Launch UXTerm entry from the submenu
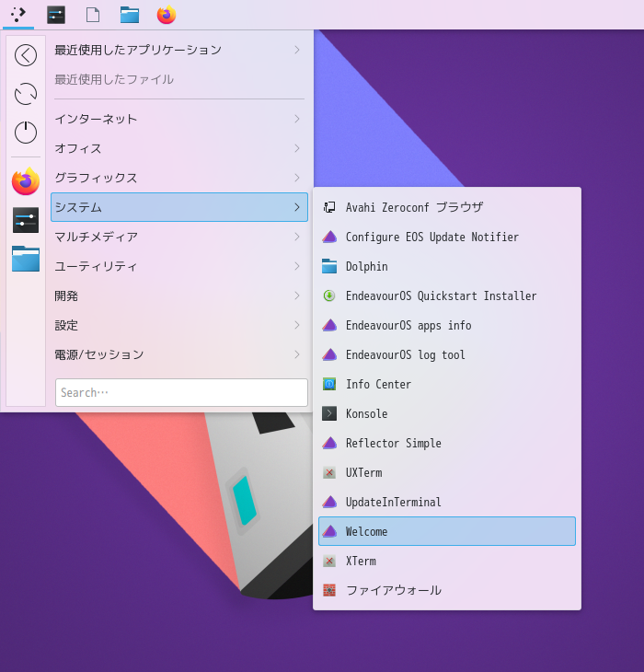The image size is (644, 672). pyautogui.click(x=447, y=473)
